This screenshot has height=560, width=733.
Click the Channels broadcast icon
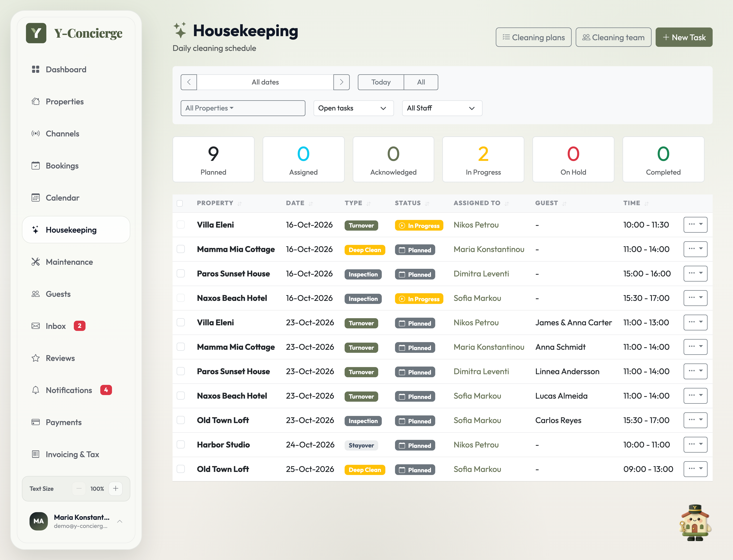click(x=35, y=133)
